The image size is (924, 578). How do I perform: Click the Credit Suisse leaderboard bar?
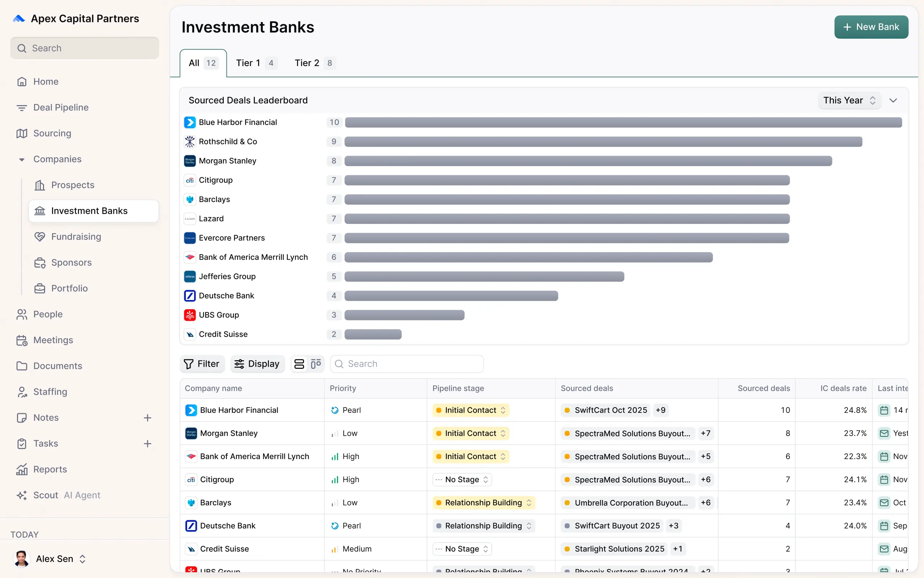click(x=373, y=335)
